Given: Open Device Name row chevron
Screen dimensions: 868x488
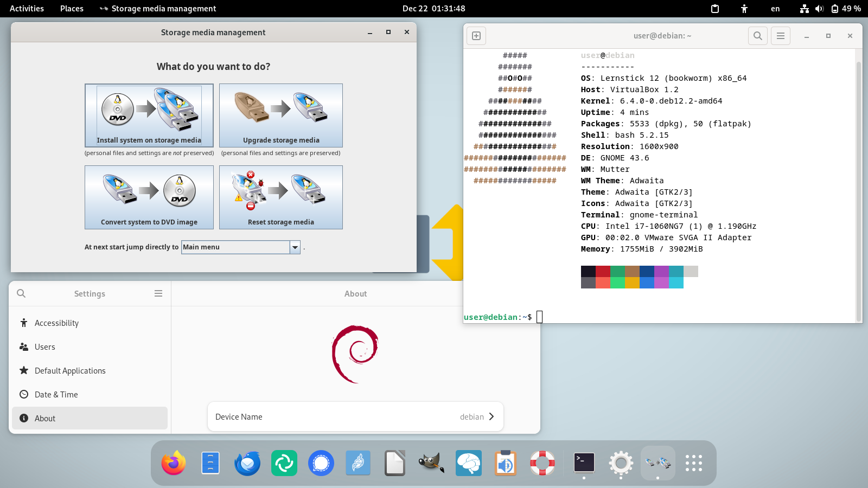Looking at the screenshot, I should click(492, 416).
